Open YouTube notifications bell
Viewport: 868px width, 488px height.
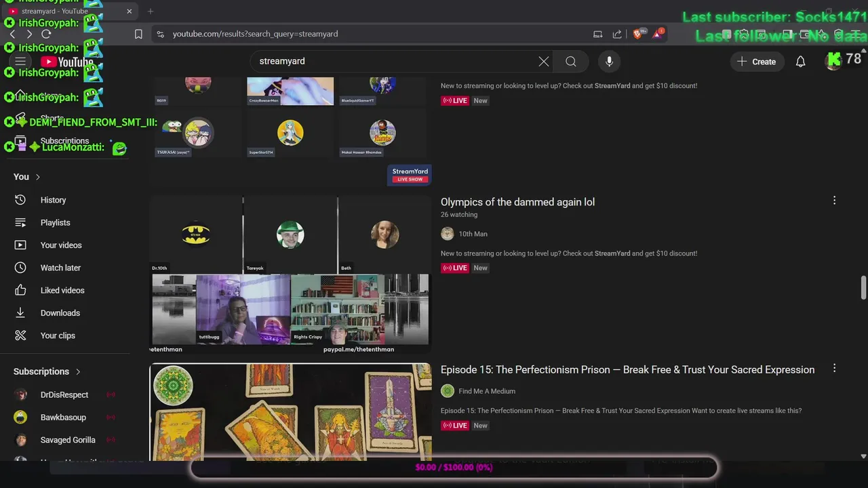point(800,62)
